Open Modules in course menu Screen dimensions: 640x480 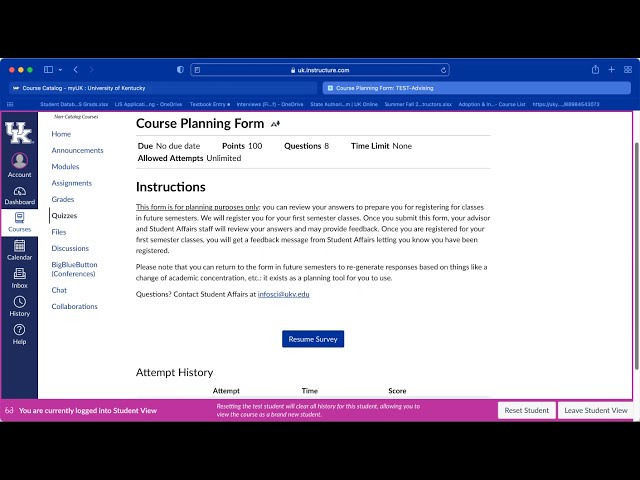[x=65, y=167]
